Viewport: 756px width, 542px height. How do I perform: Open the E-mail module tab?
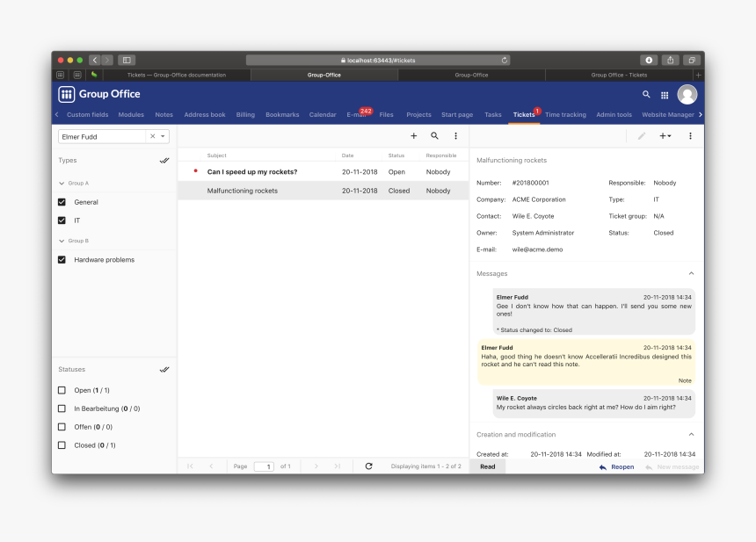356,115
